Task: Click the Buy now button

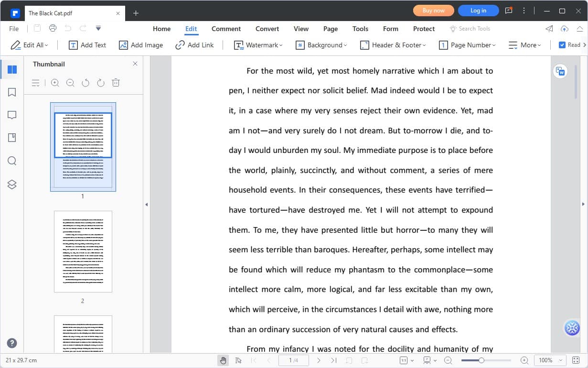Action: click(x=433, y=11)
